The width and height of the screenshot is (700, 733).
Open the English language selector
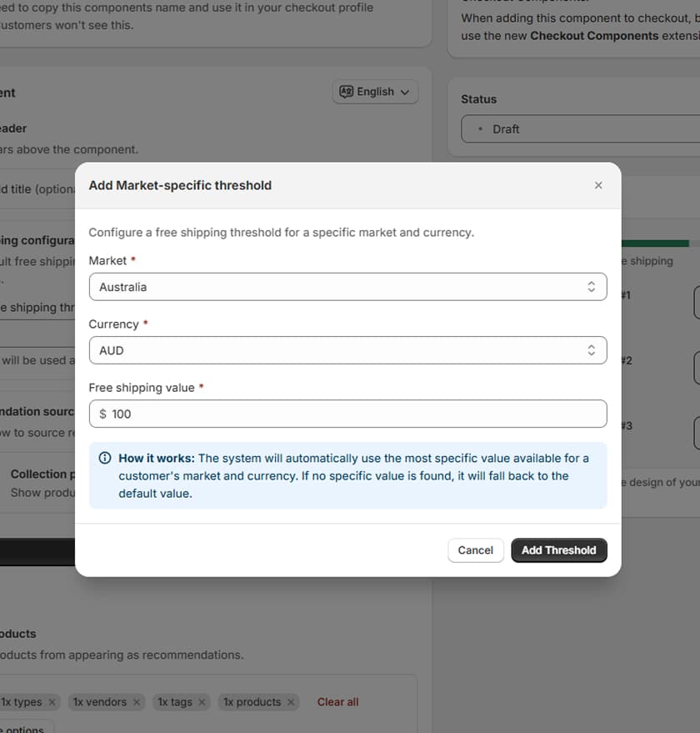point(375,92)
